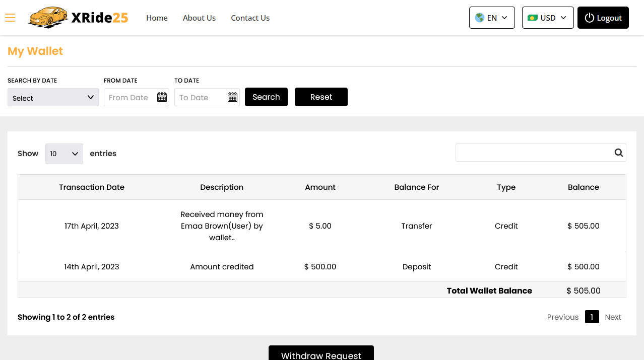Sort by Transaction Date column

[x=92, y=187]
